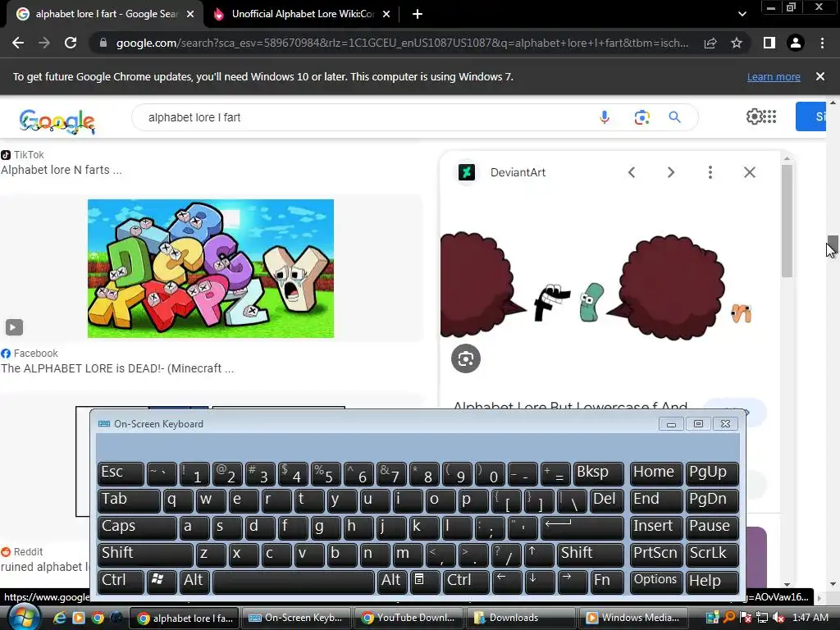This screenshot has width=840, height=630.
Task: Open the Windows Start orb
Action: (24, 619)
